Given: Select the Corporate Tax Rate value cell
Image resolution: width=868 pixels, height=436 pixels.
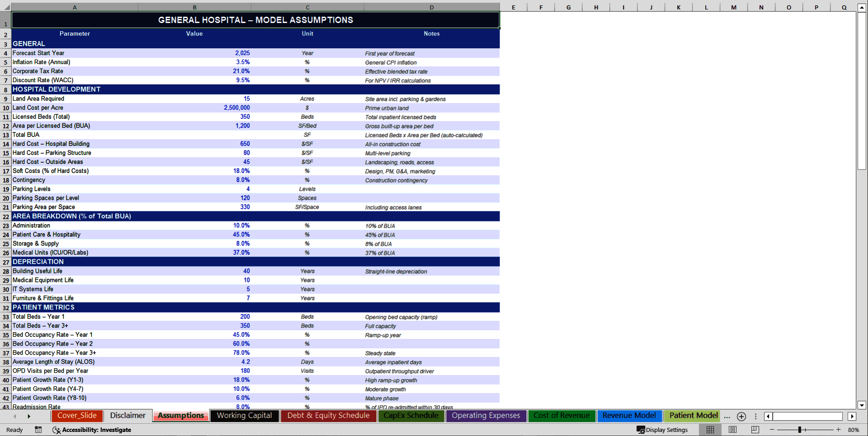Looking at the screenshot, I should coord(194,71).
